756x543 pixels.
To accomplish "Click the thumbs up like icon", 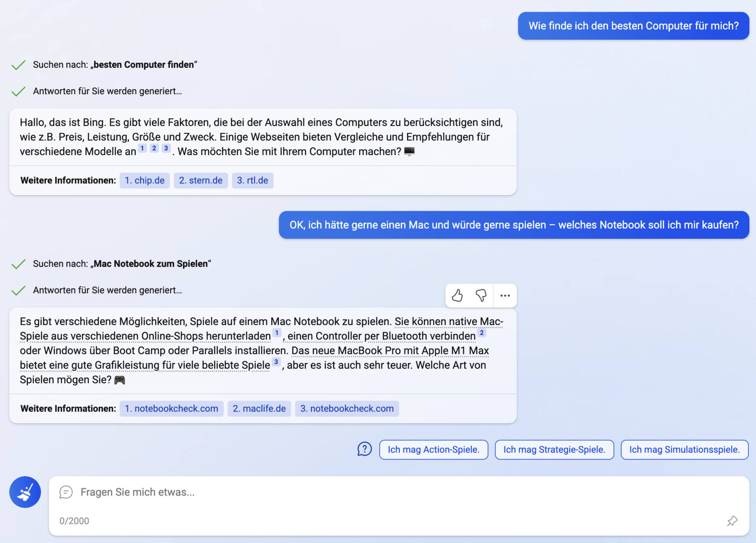I will coord(457,296).
